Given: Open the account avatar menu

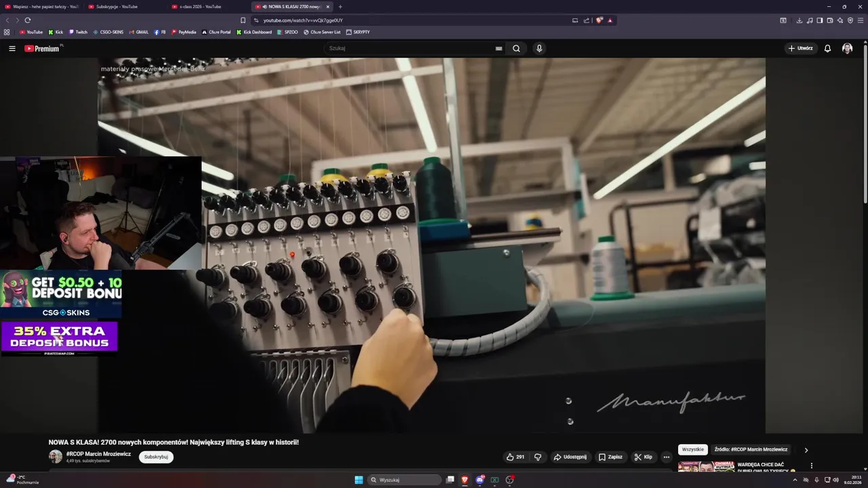Looking at the screenshot, I should pos(847,48).
